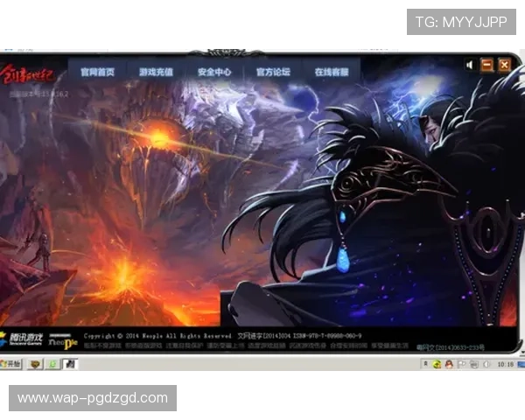Screen dimensions: 525x420
Task: Click the taskbar clock showing 10:18
Action: coord(505,364)
